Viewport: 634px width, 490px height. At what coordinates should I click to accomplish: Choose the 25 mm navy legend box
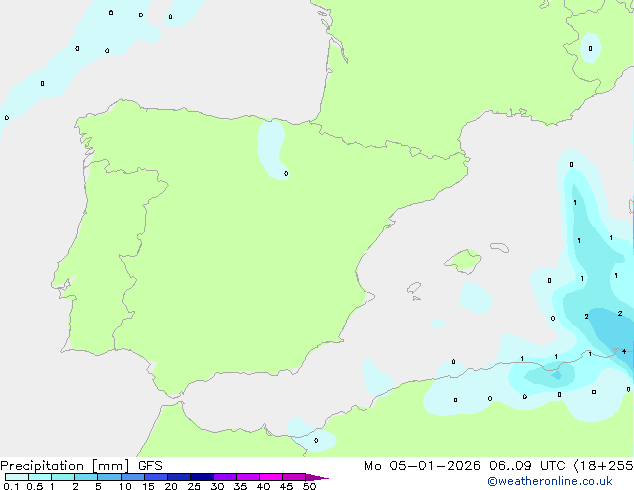coord(202,477)
